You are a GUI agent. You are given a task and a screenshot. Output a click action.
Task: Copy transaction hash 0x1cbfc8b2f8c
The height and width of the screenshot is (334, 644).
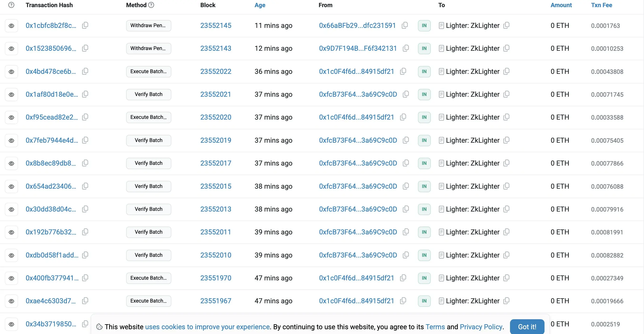[85, 25]
